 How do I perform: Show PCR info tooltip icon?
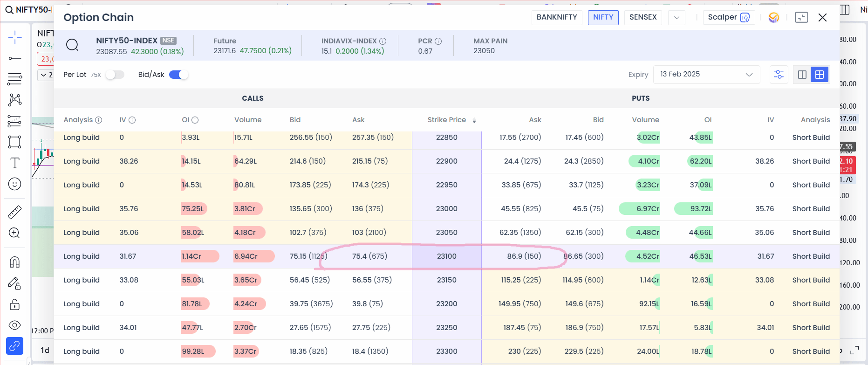pyautogui.click(x=438, y=41)
